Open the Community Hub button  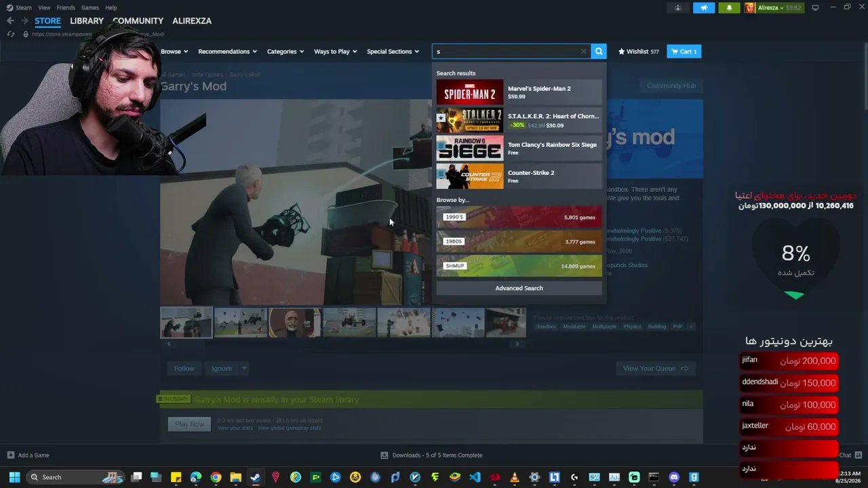point(671,86)
